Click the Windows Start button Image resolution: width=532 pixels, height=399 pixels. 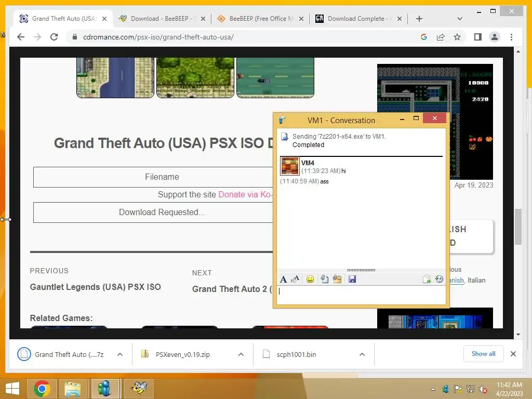point(12,389)
